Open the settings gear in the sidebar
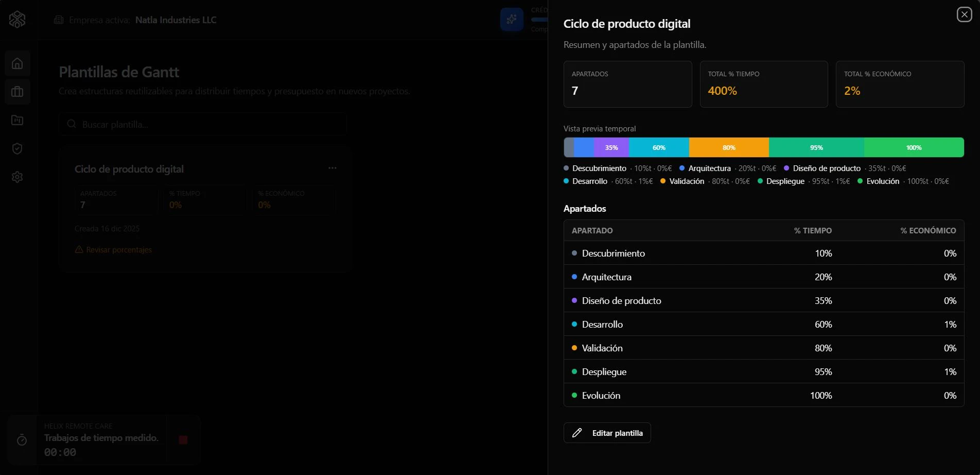Screen dimensions: 980x475 click(17, 177)
